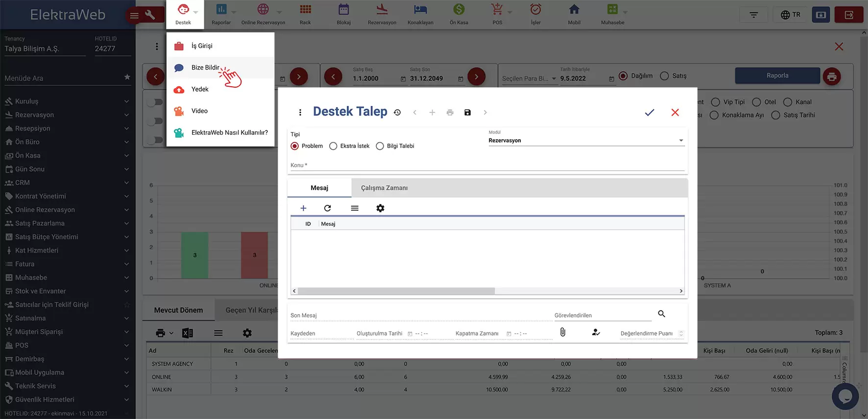Open ElektraWeb Nasıl Kullanılır? entry
Screen dimensions: 868x419
coord(220,133)
